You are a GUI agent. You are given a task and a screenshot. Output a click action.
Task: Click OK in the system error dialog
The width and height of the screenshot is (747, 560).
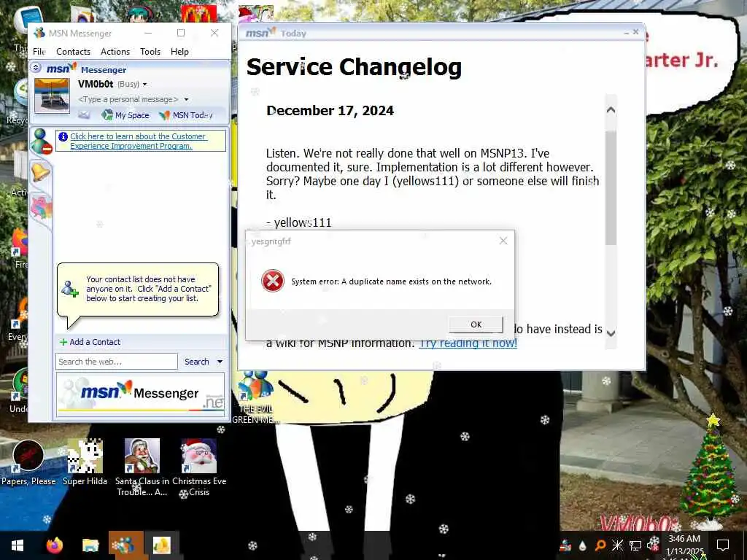(x=476, y=324)
